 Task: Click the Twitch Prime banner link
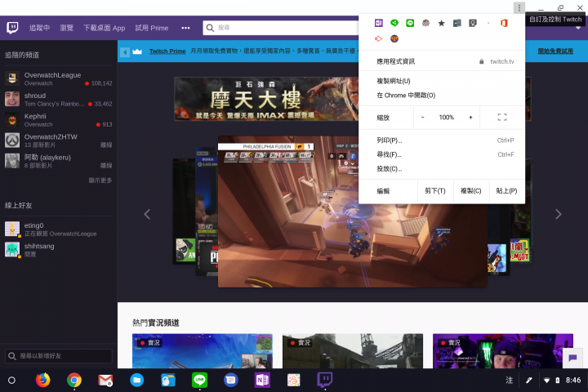pos(167,51)
